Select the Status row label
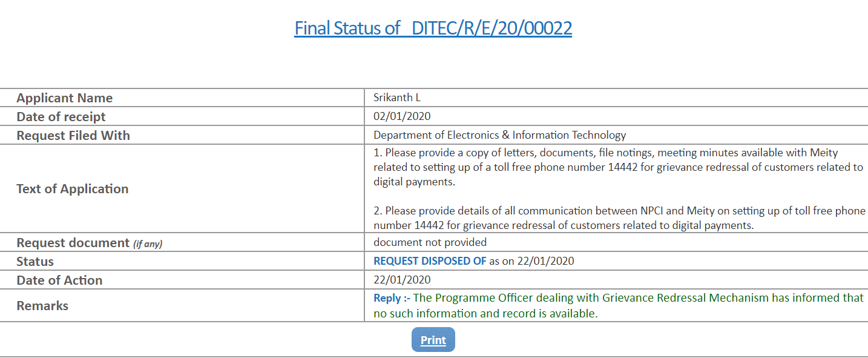 coord(35,262)
